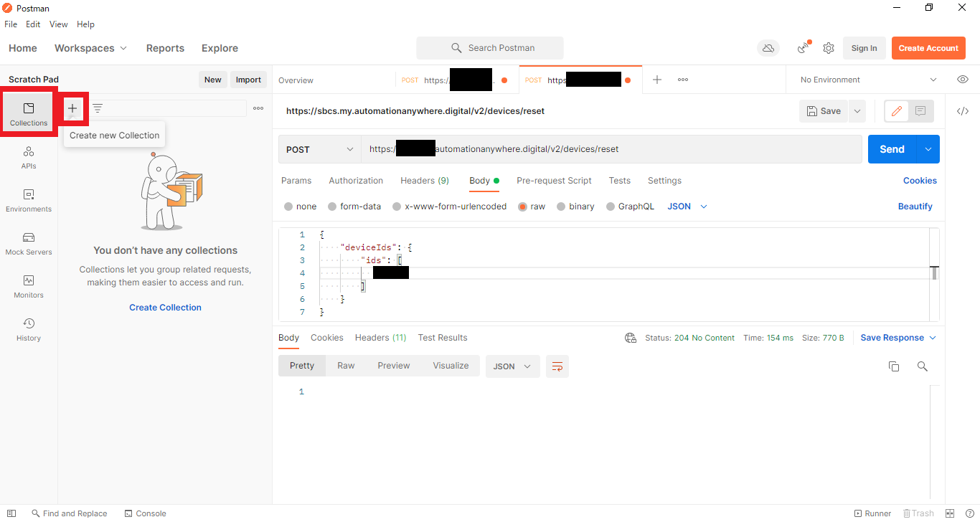Switch to build mode pencil icon
Viewport: 980px width, 522px height.
897,111
